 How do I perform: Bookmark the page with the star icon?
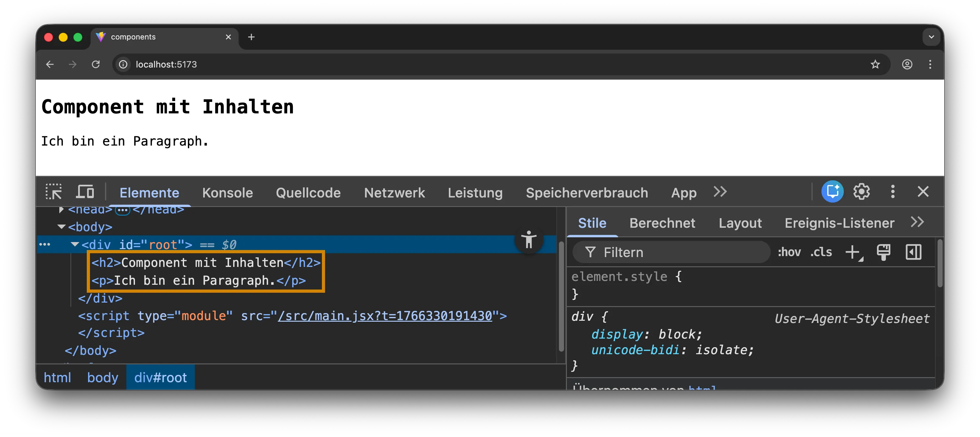[x=875, y=65]
